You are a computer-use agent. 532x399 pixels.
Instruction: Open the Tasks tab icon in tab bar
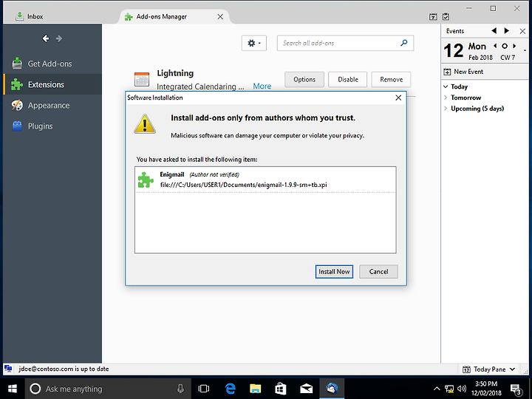(x=446, y=16)
